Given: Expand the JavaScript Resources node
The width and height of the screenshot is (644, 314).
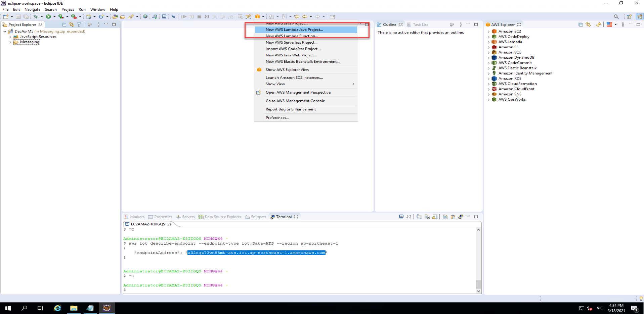Looking at the screenshot, I should pos(10,37).
